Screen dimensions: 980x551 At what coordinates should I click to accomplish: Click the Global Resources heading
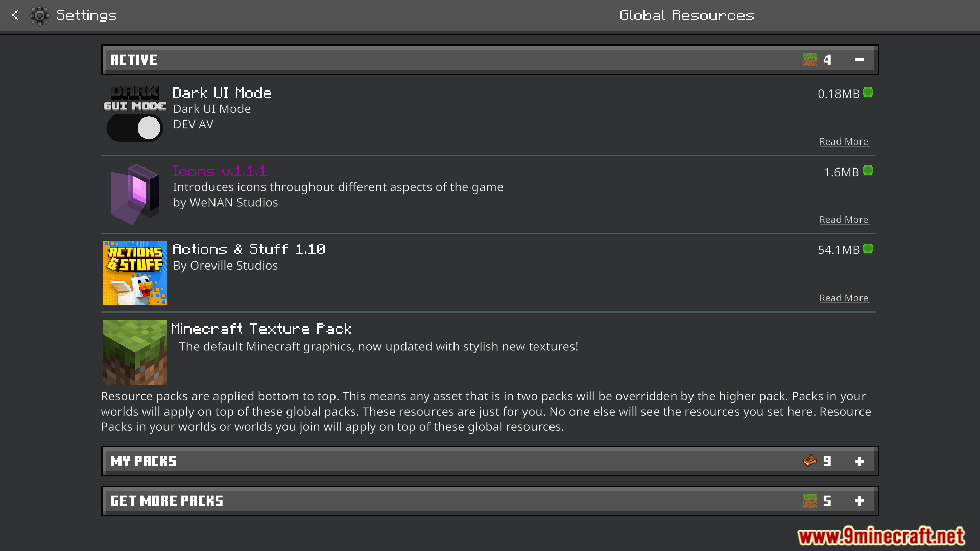pyautogui.click(x=687, y=15)
